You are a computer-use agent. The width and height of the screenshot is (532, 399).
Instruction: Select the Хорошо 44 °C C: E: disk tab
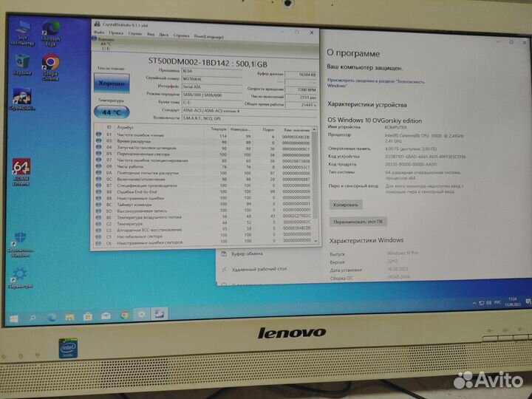104,44
